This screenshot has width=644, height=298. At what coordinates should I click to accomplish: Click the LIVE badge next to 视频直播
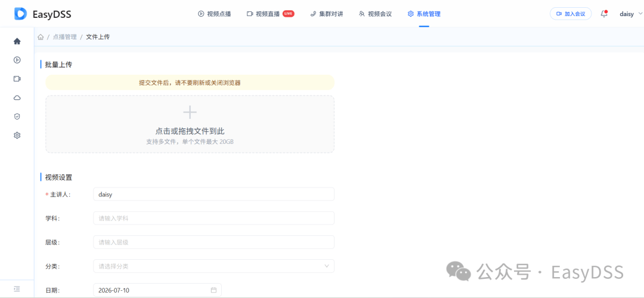pyautogui.click(x=289, y=14)
